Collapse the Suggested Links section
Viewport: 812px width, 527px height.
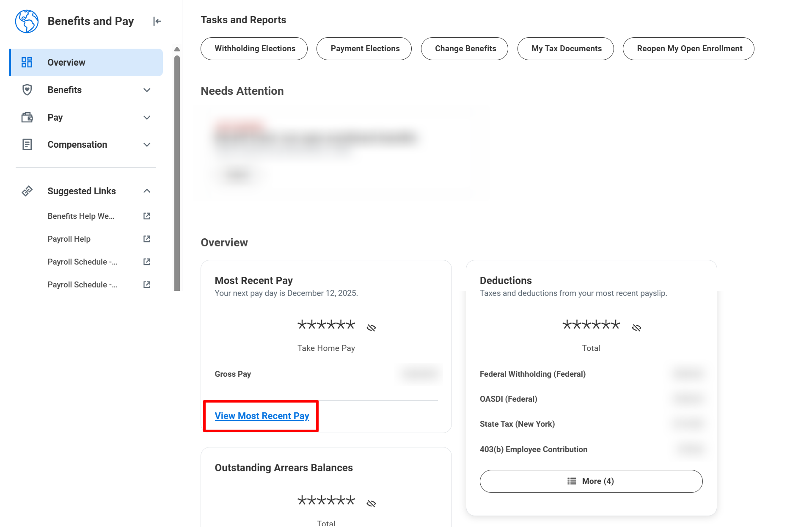tap(147, 191)
